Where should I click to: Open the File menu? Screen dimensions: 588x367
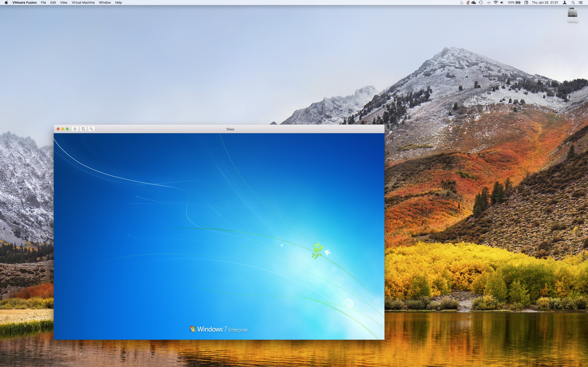pyautogui.click(x=43, y=3)
